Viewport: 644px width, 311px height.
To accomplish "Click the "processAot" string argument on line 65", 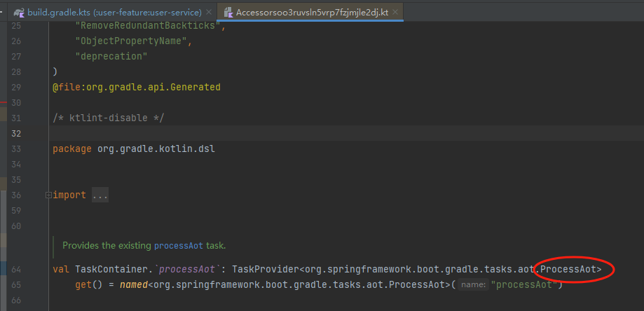I will point(523,285).
